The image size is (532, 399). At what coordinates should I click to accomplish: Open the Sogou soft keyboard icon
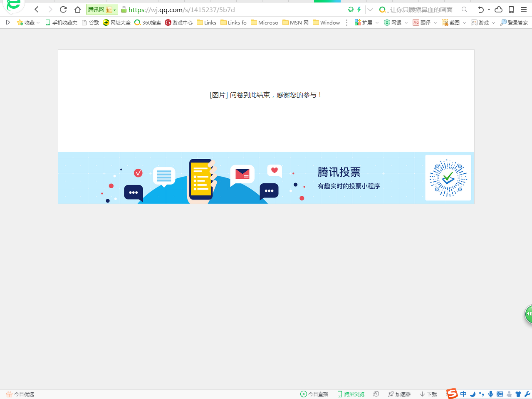[500, 394]
